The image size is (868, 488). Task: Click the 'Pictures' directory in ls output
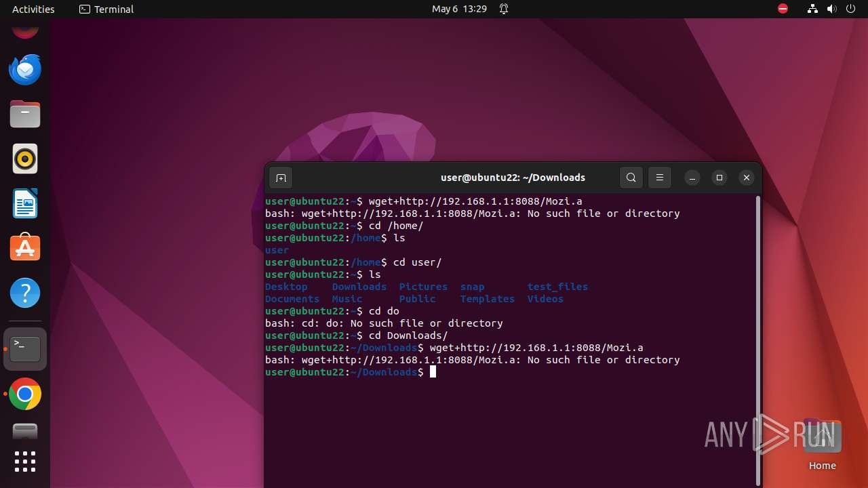pos(423,287)
